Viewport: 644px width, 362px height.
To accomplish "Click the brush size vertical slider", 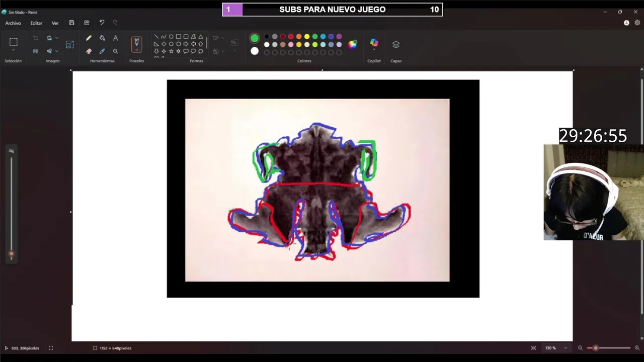I will pos(11,209).
